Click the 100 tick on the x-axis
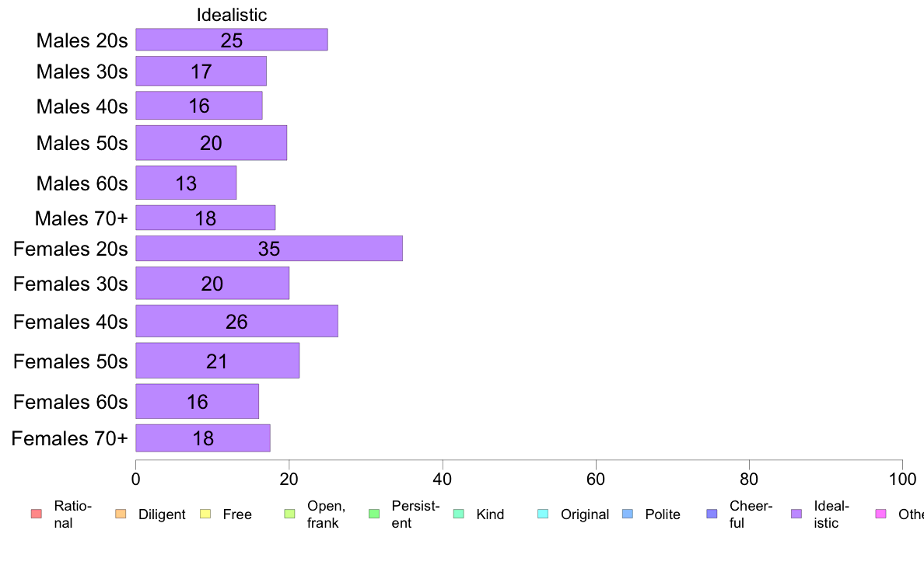The image size is (924, 572). point(902,479)
